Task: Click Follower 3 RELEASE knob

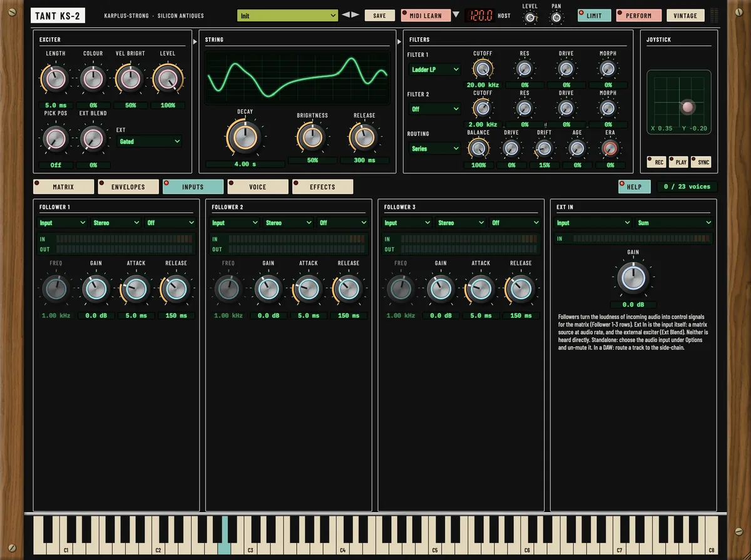Action: [x=521, y=289]
